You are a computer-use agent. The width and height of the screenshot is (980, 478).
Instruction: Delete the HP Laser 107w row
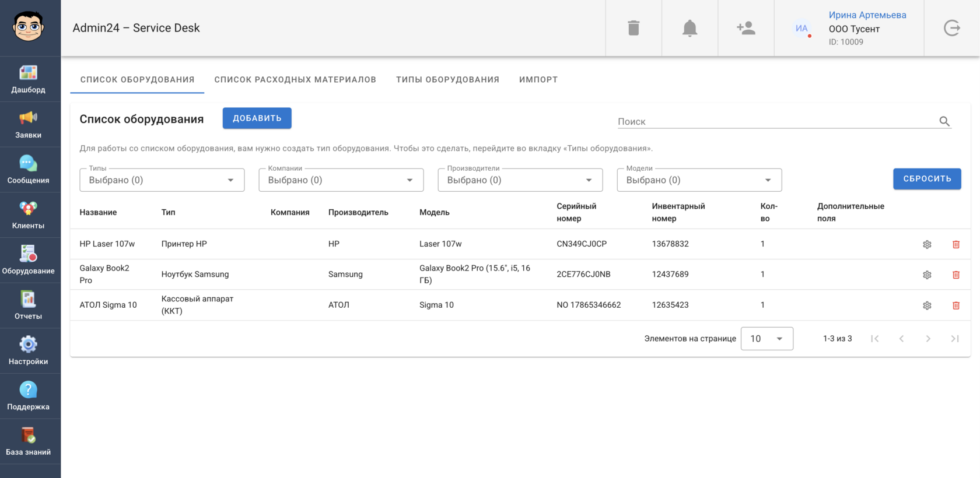[x=956, y=244]
